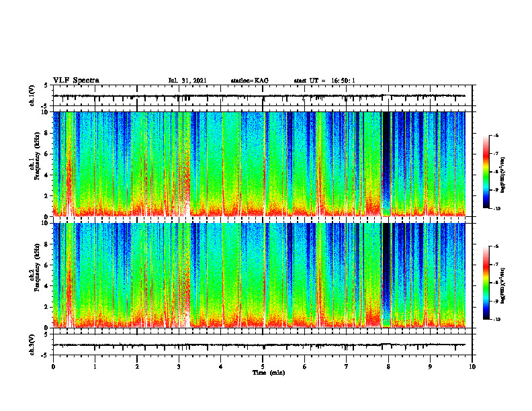Screen dimensions: 532x411
Task: Click time axis tick label "1"
Action: 95,367
